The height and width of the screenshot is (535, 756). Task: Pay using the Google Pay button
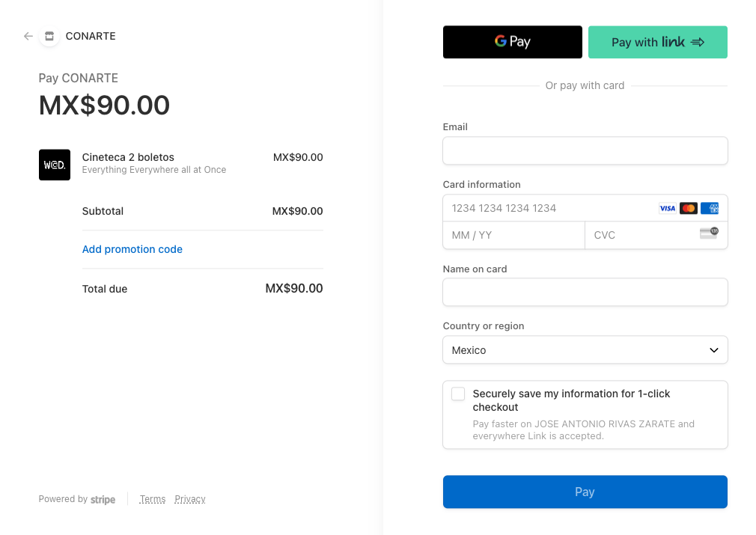(512, 42)
